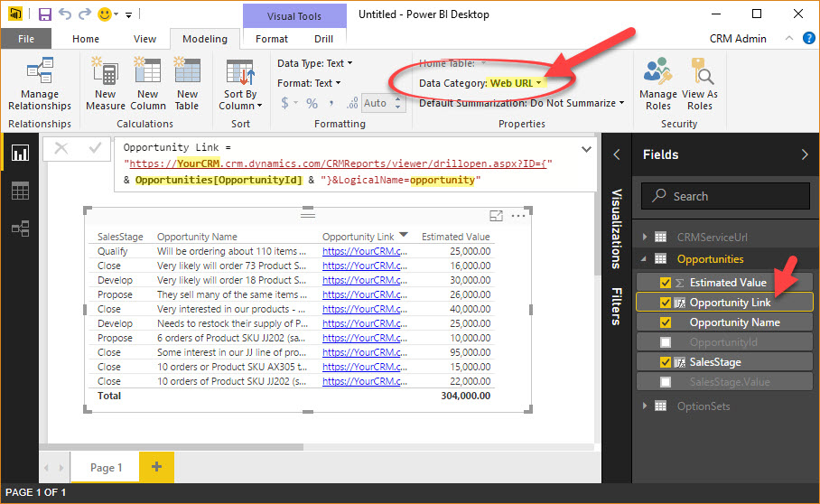Create a New Table

pyautogui.click(x=187, y=84)
